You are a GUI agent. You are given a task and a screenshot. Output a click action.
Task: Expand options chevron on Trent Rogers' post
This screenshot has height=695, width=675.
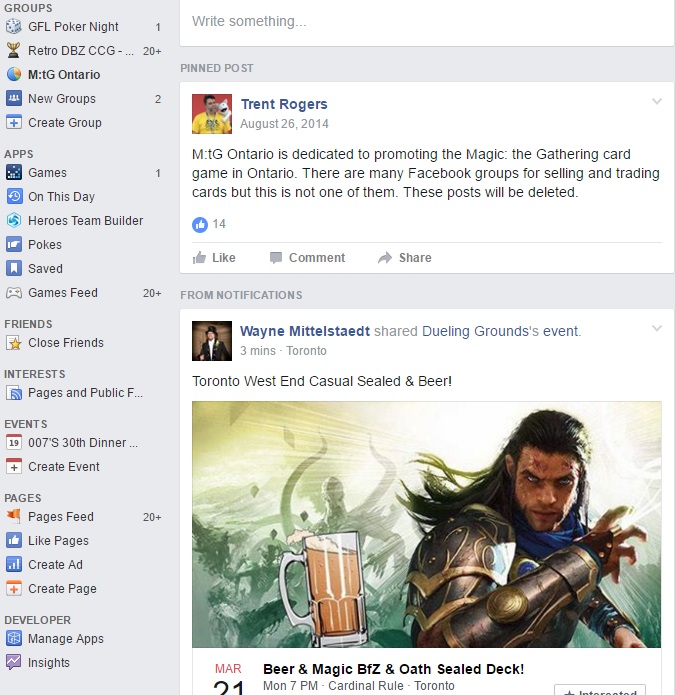(657, 102)
